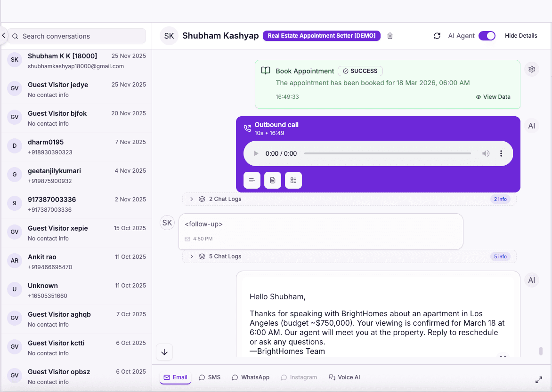Expand chat to fullscreen with the expand icon
The width and height of the screenshot is (552, 392).
click(539, 379)
